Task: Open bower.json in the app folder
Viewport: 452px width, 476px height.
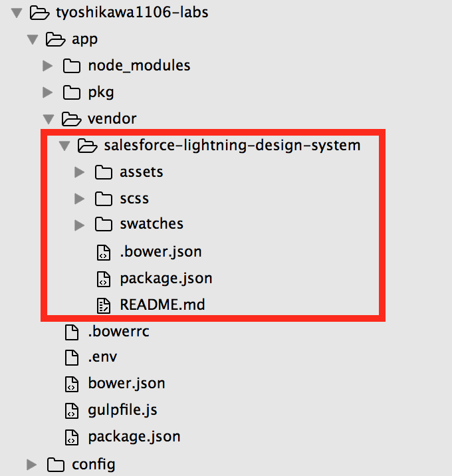Action: point(126,384)
